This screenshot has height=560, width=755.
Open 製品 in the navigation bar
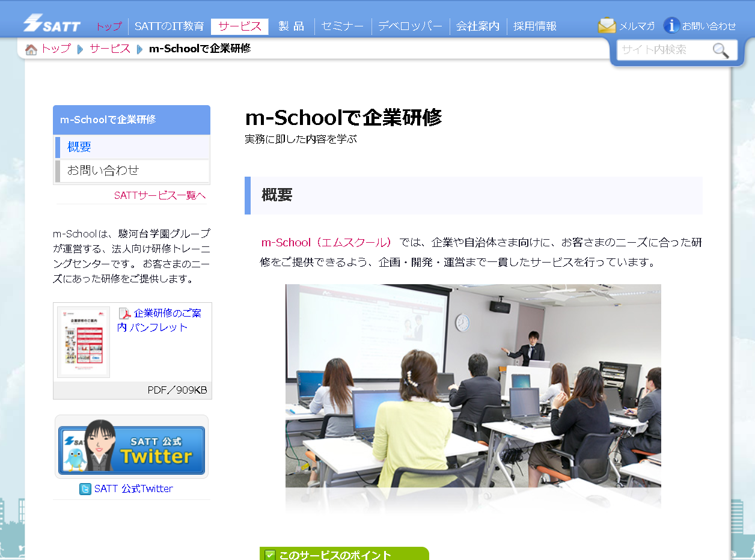[292, 26]
